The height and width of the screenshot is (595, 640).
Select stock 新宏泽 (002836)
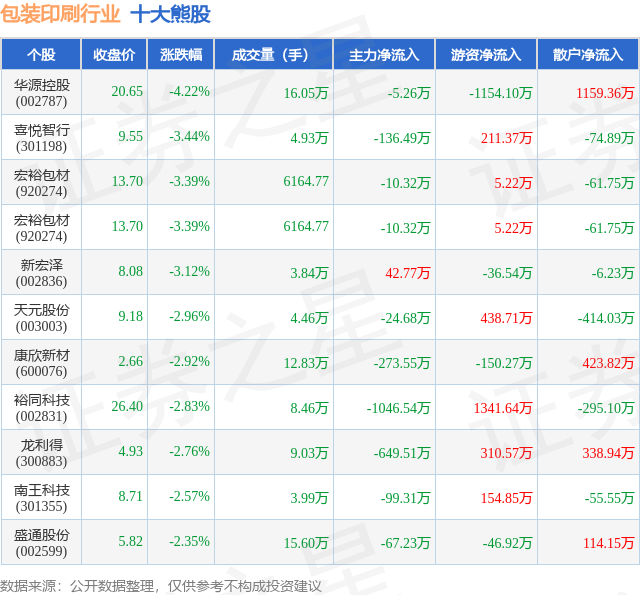(41, 273)
